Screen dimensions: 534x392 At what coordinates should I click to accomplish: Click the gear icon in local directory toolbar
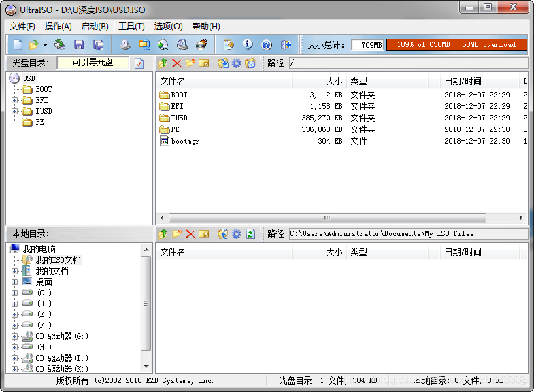[x=236, y=234]
